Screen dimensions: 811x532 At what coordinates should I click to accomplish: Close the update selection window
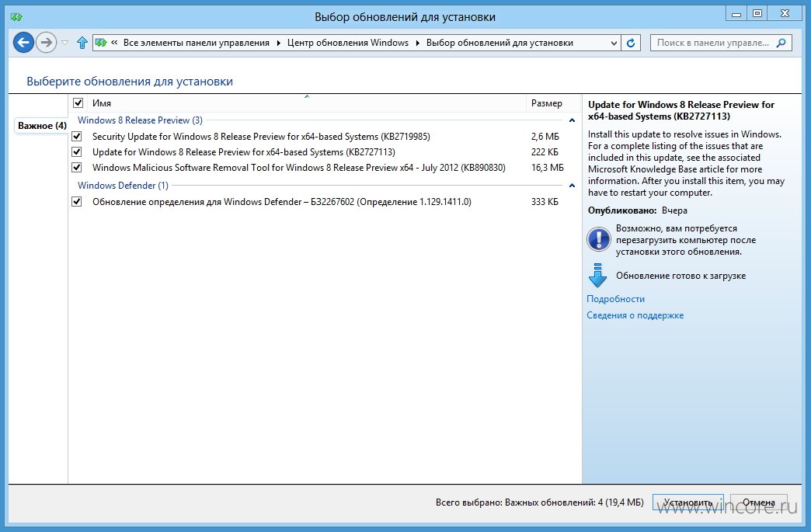[x=785, y=14]
